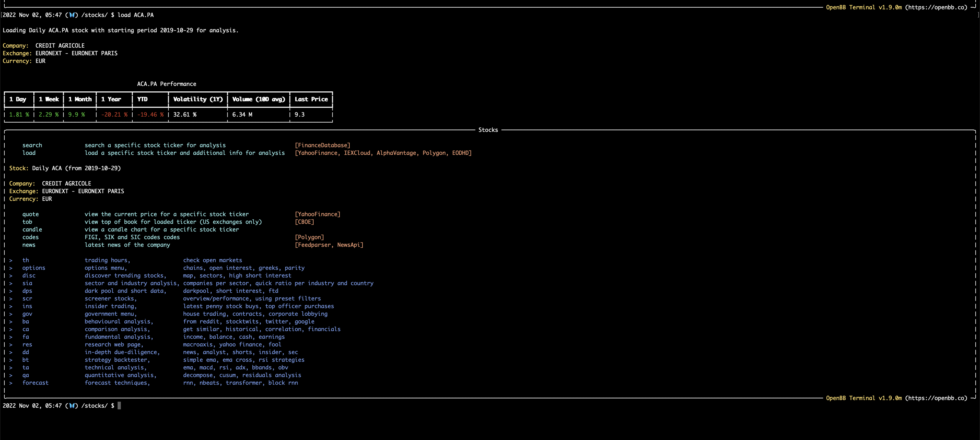Viewport: 980px width, 440px height.
Task: Click the candle chart command
Action: coord(32,229)
